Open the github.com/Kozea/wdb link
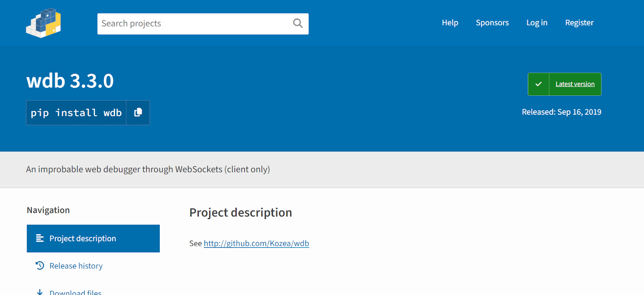This screenshot has height=295, width=644. [256, 243]
